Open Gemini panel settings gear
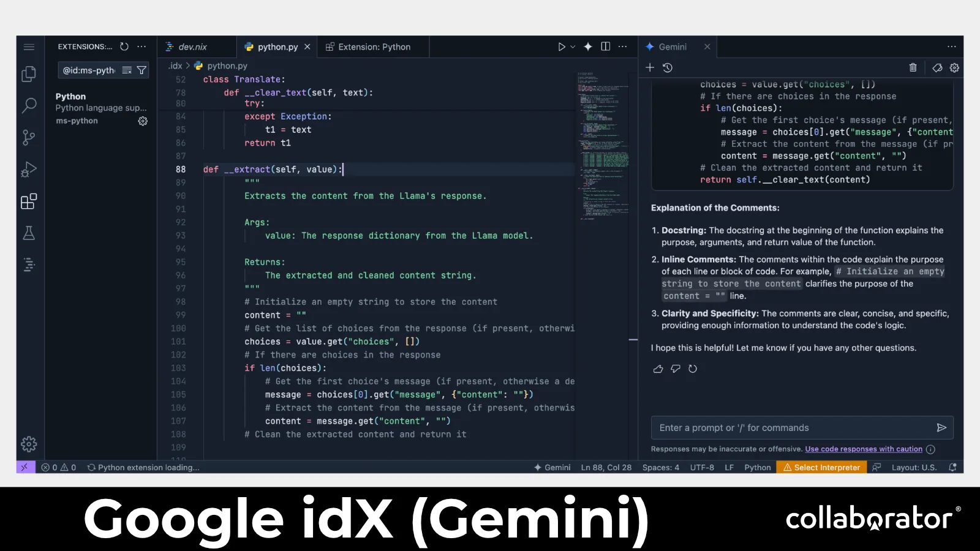 point(954,67)
